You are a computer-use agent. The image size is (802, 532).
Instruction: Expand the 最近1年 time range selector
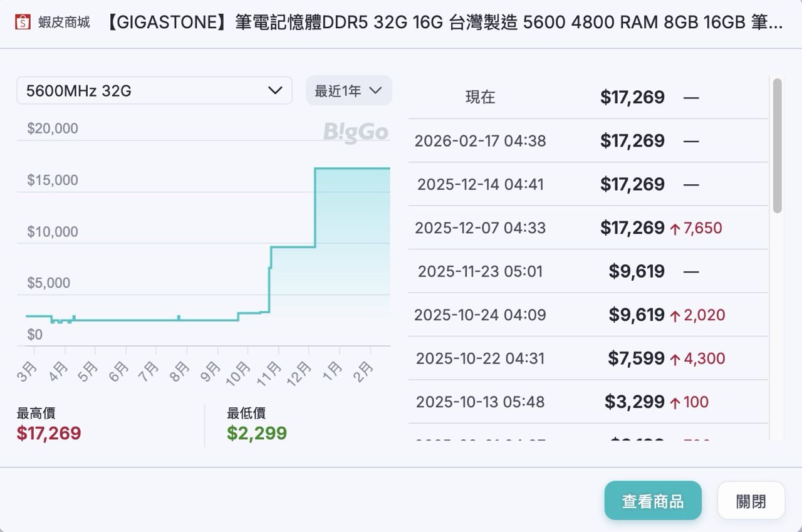click(x=348, y=91)
